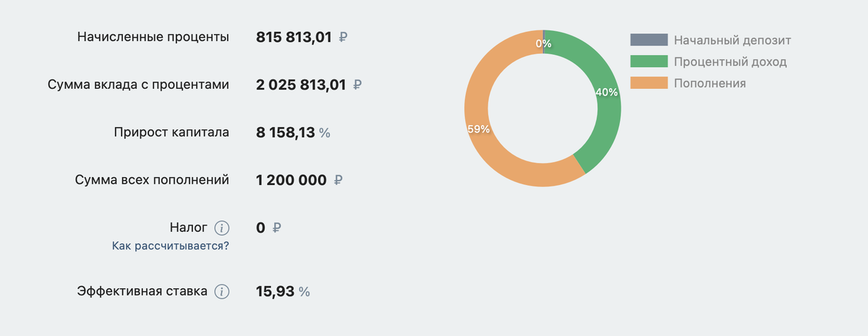Toggle the 'Пополнения' legend label
The height and width of the screenshot is (336, 868).
click(710, 84)
